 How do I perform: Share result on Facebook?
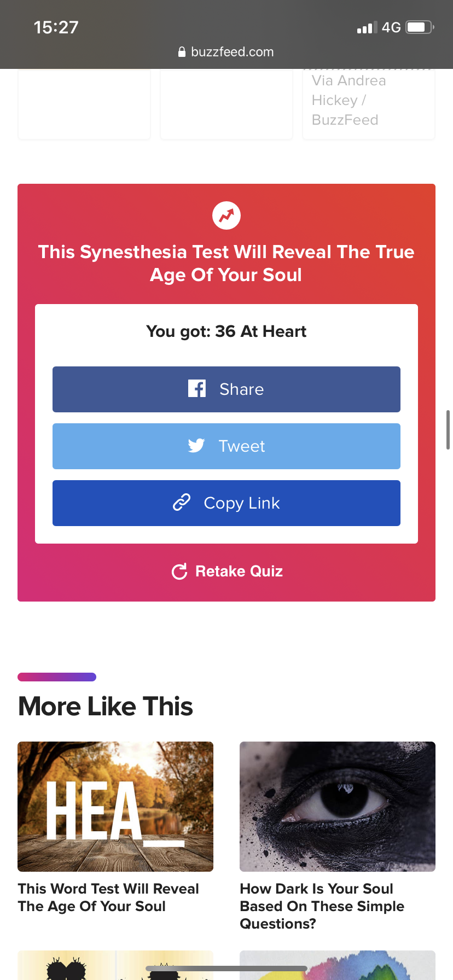[x=226, y=389]
